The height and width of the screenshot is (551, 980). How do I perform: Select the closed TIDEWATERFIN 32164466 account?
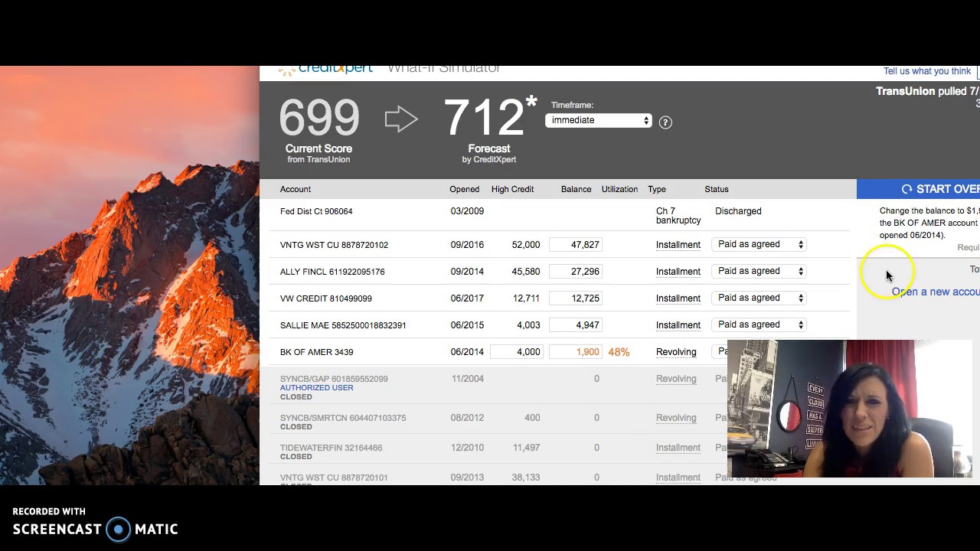point(331,448)
